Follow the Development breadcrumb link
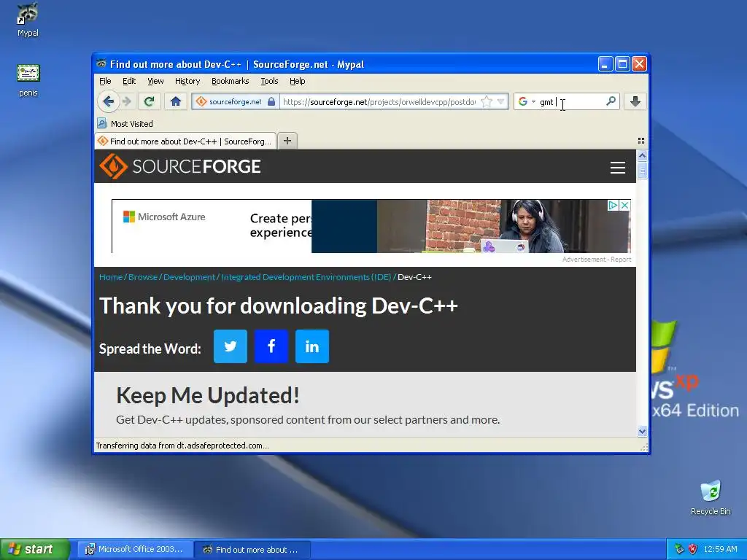The height and width of the screenshot is (560, 747). pyautogui.click(x=189, y=276)
